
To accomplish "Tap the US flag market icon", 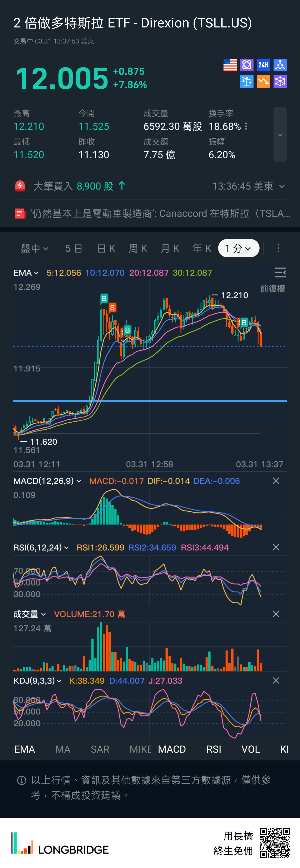I will (x=230, y=65).
